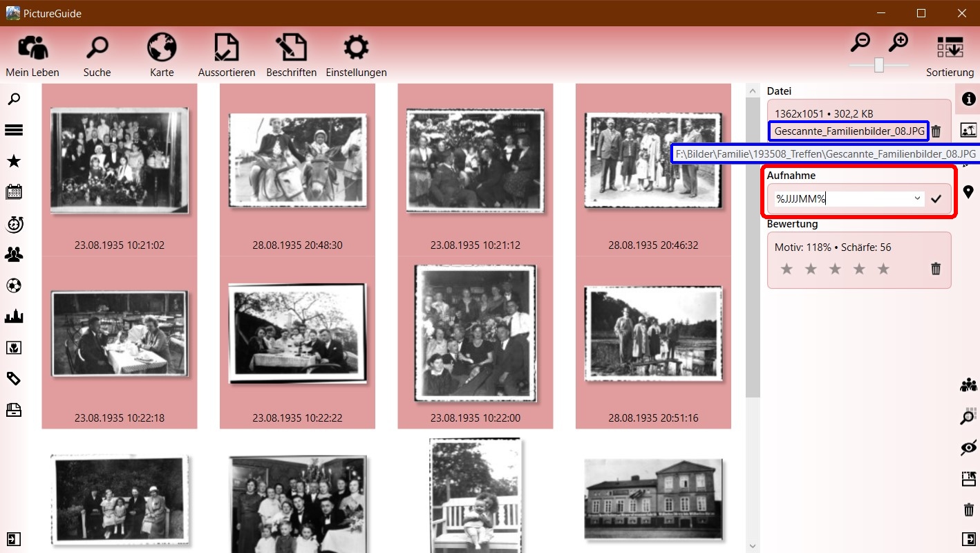This screenshot has width=980, height=553.
Task: Adjust the thumbnail size slider
Action: (x=879, y=65)
